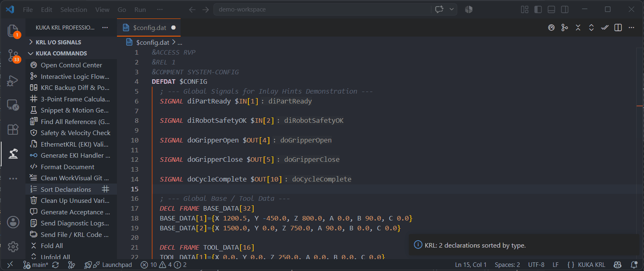The height and width of the screenshot is (271, 644).
Task: Open the Go menu
Action: click(x=122, y=9)
